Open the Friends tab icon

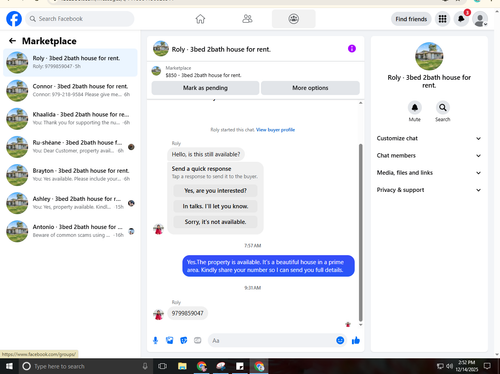[x=247, y=19]
